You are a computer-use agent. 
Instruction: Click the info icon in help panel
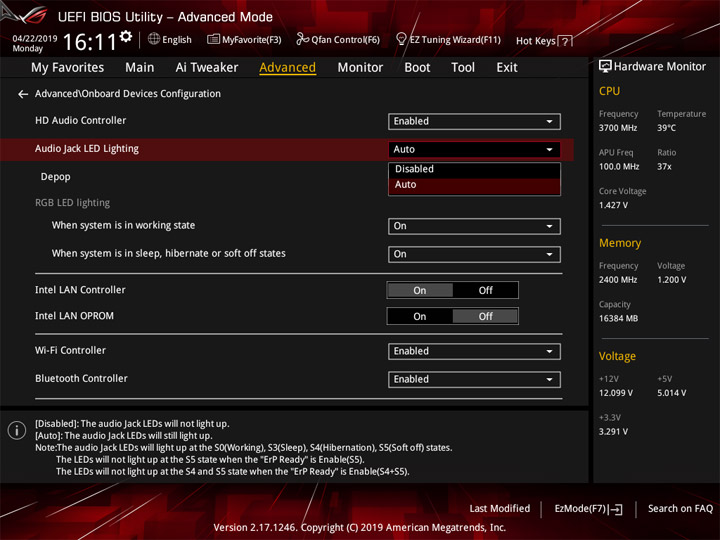[x=17, y=430]
